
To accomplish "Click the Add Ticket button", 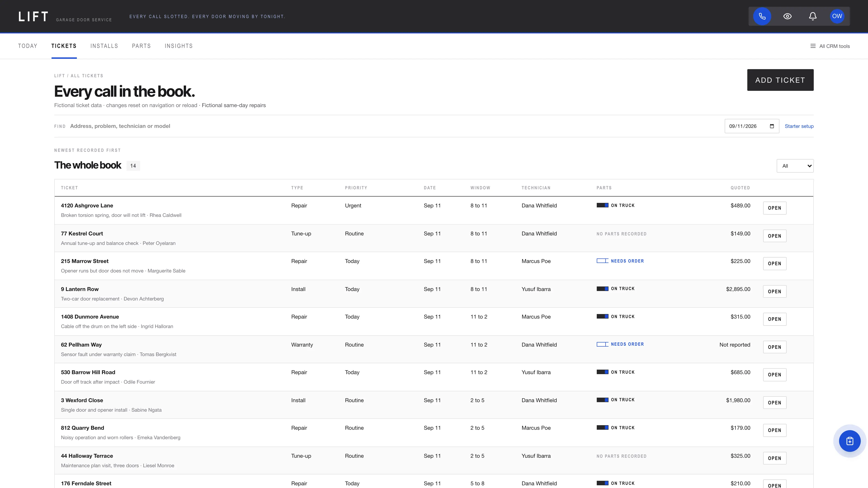I will 780,80.
